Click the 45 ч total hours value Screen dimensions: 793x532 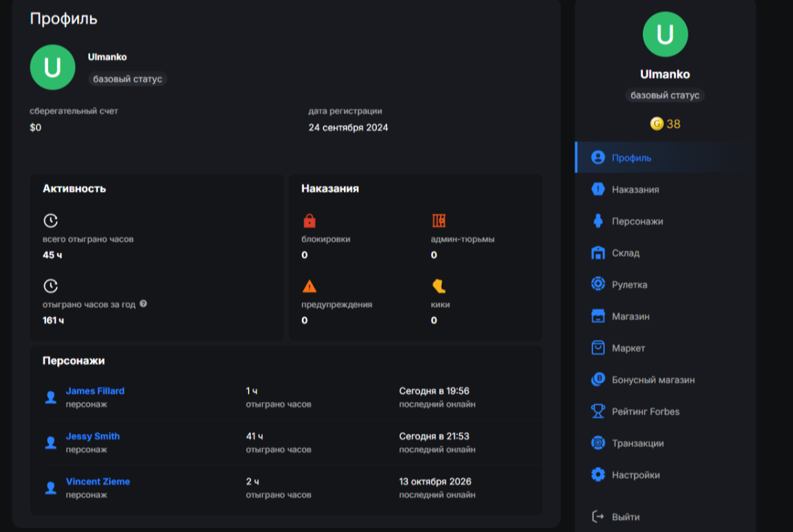[52, 255]
